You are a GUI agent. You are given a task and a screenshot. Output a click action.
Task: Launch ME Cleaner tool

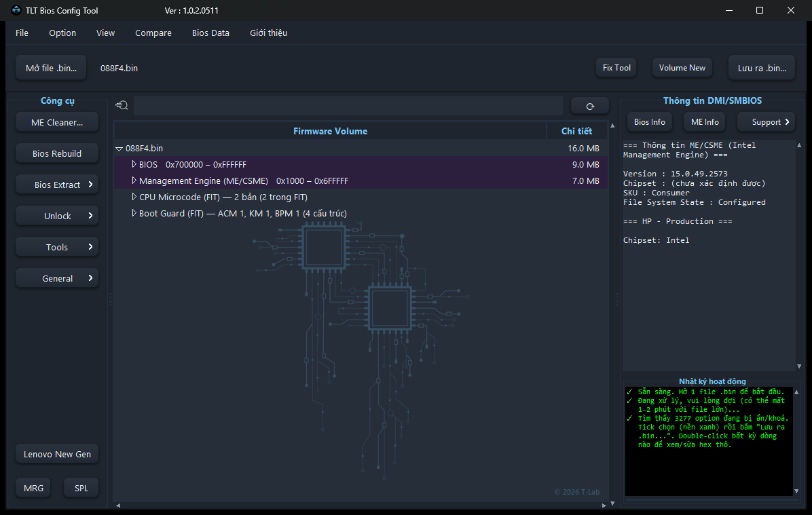click(x=57, y=123)
